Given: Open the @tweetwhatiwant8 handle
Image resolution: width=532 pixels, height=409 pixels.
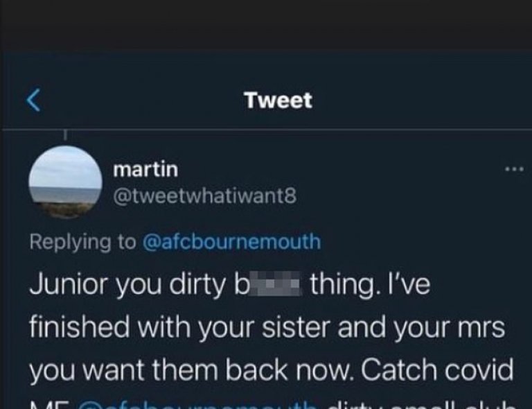Looking at the screenshot, I should 204,196.
